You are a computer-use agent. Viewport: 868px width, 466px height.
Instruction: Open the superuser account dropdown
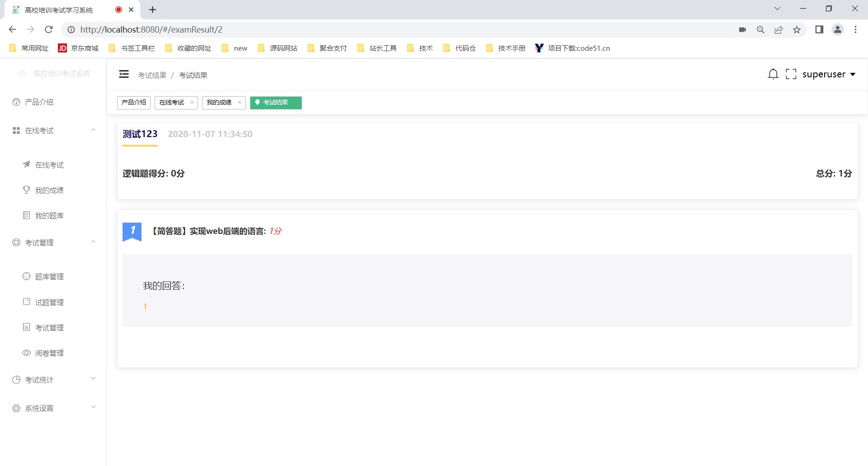(x=829, y=74)
